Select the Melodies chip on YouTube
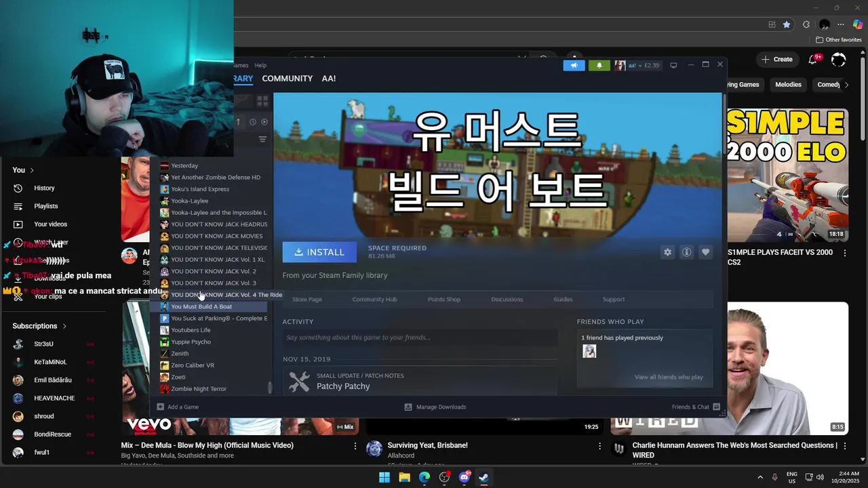 [788, 85]
